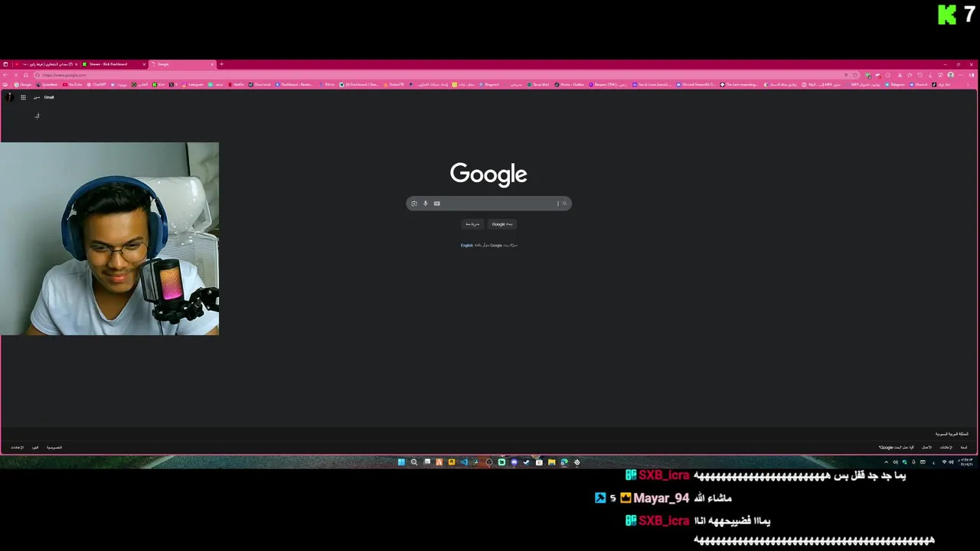Switch to the Google browser tab
980x551 pixels.
point(182,64)
